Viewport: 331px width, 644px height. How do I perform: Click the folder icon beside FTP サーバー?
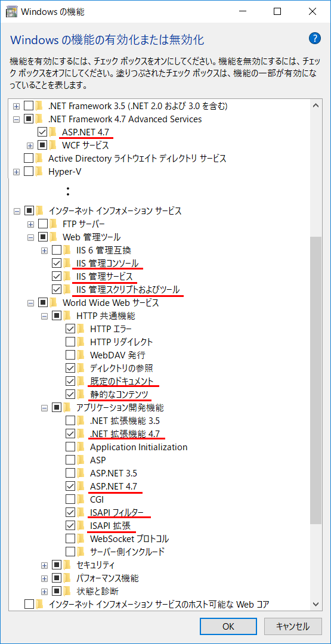[53, 224]
